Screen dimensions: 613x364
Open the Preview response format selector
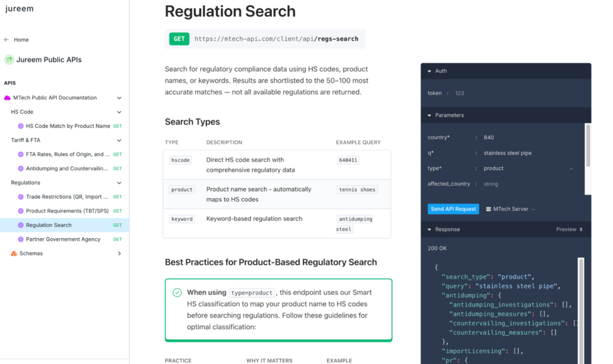point(569,229)
